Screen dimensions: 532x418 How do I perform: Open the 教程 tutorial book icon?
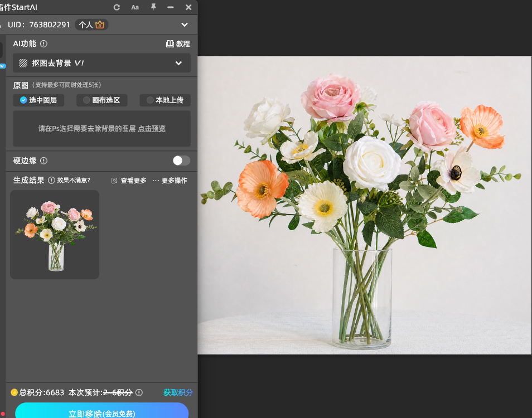pos(170,43)
